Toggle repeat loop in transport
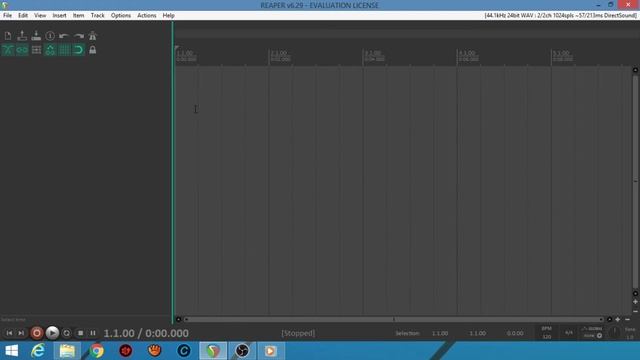Image resolution: width=640 pixels, height=360 pixels. coord(67,333)
